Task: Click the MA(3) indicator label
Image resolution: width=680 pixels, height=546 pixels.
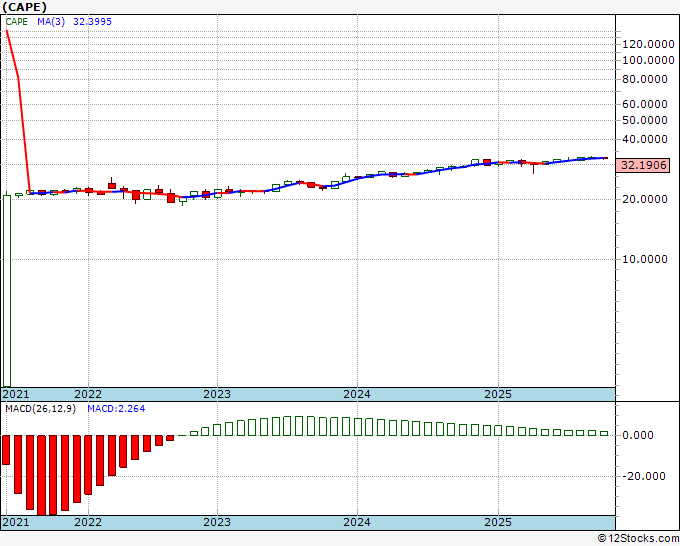Action: pos(51,22)
